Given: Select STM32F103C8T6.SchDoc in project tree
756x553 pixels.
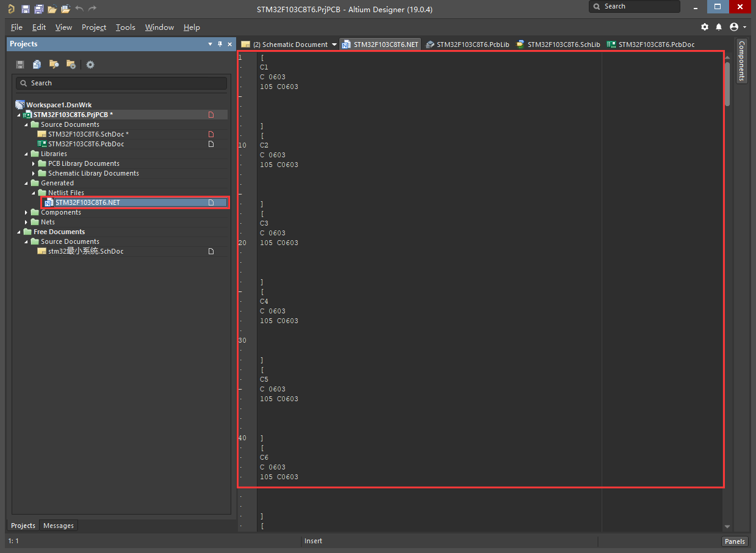Looking at the screenshot, I should (88, 134).
